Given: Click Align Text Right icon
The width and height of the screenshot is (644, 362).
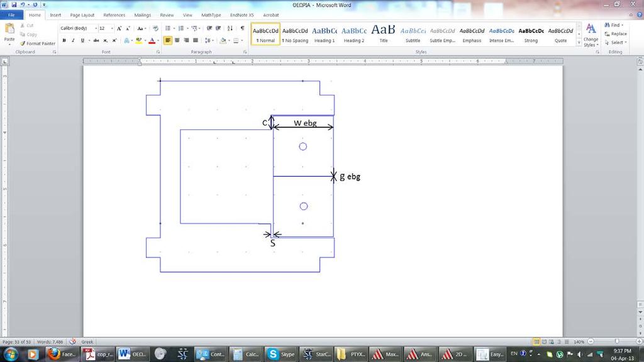Looking at the screenshot, I should click(x=186, y=40).
